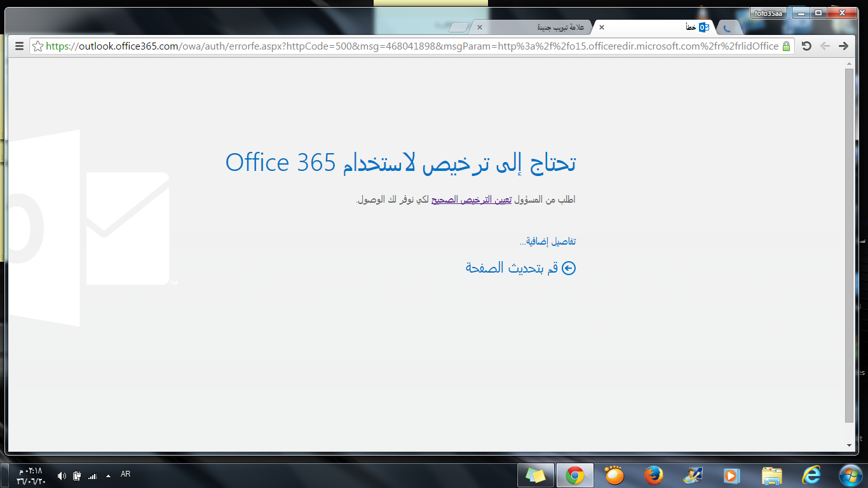Click the power plug battery tray icon
This screenshot has width=868, height=488.
pyautogui.click(x=77, y=475)
